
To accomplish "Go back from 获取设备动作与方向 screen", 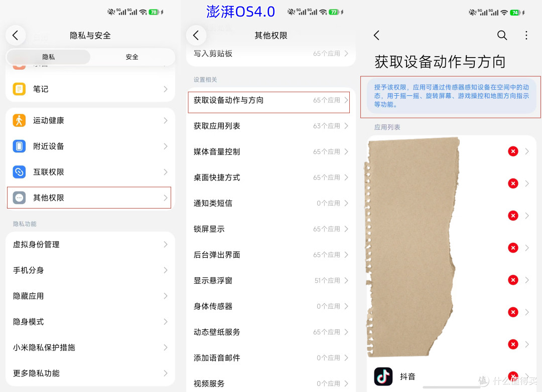I will tap(377, 35).
